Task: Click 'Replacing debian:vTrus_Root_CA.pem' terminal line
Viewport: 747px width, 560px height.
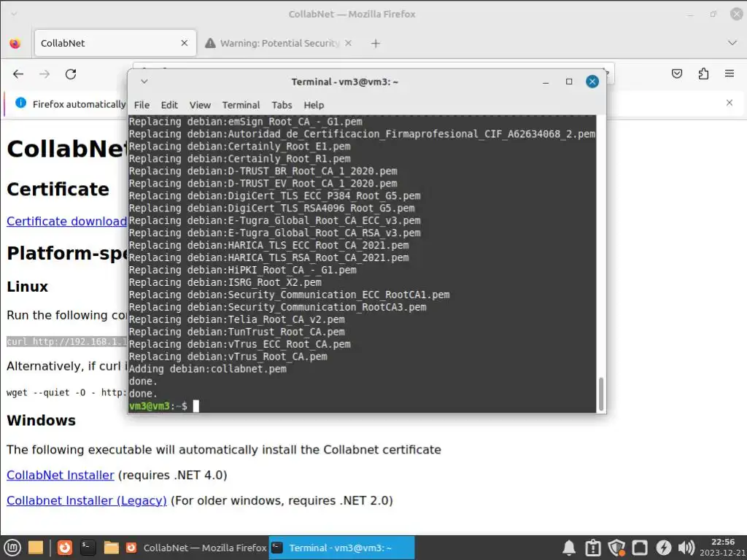Action: pos(228,357)
